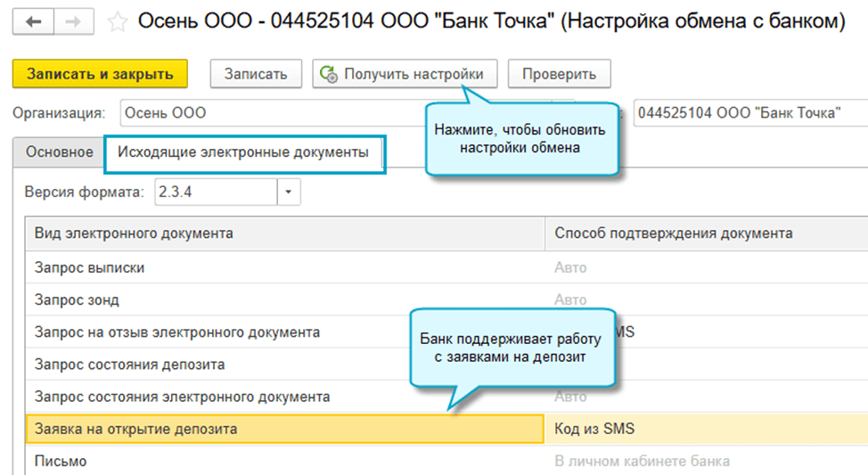
Task: Click the 'Версия формата' field showing 2.3.4
Action: (x=216, y=192)
